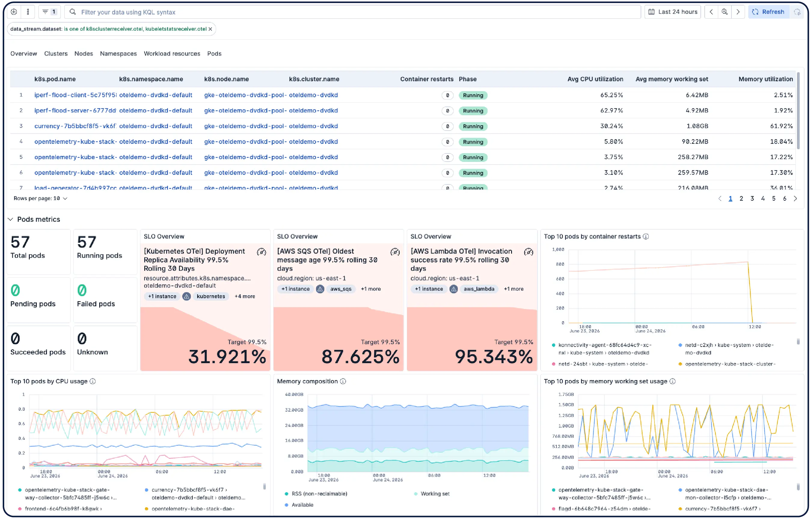Switch to the Pods tab
812x519 pixels.
(214, 54)
